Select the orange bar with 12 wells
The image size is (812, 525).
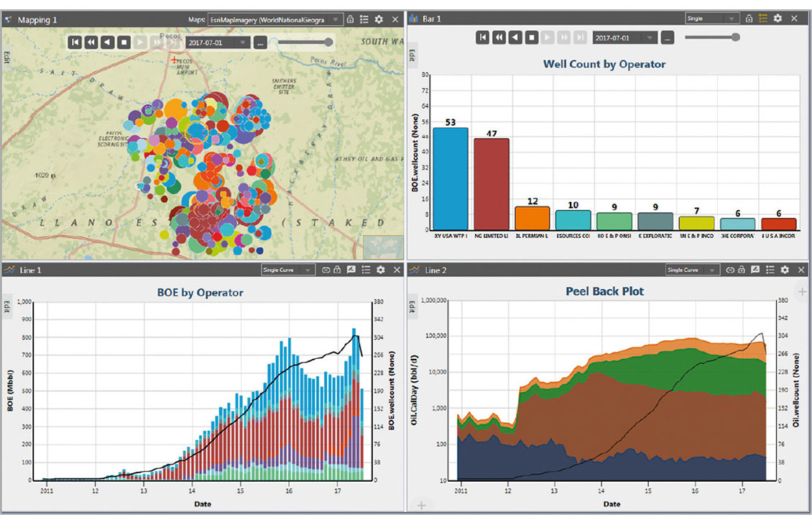(x=532, y=218)
